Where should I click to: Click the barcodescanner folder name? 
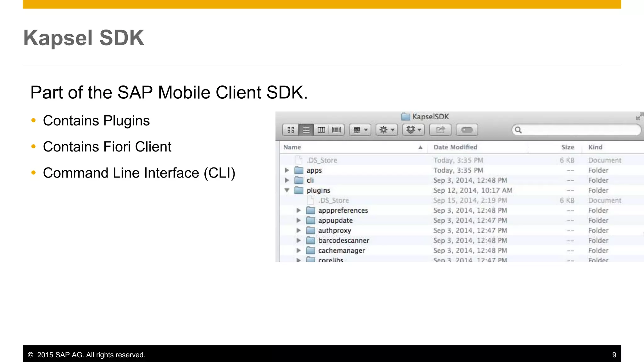point(344,241)
